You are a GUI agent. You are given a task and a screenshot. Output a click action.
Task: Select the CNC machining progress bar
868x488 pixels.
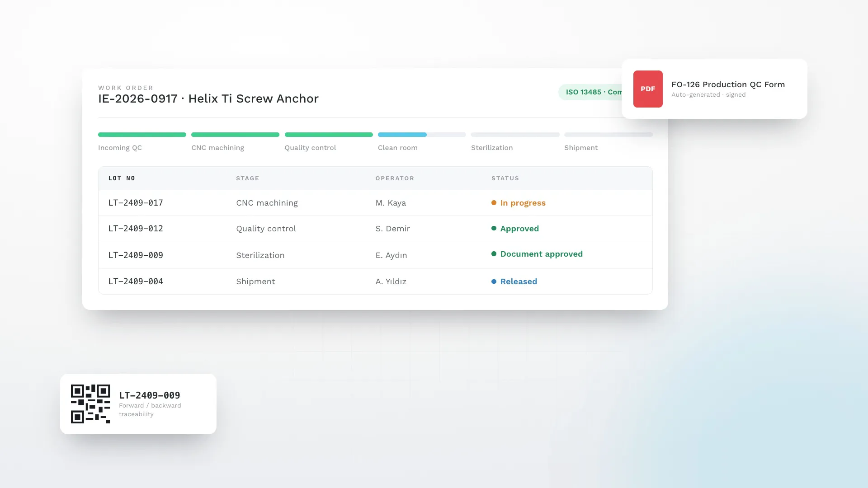tap(235, 135)
